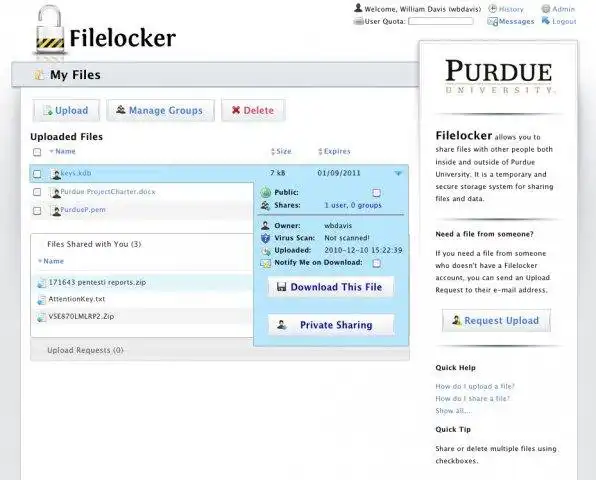The image size is (596, 480).
Task: Click the Delete button
Action: pyautogui.click(x=253, y=111)
